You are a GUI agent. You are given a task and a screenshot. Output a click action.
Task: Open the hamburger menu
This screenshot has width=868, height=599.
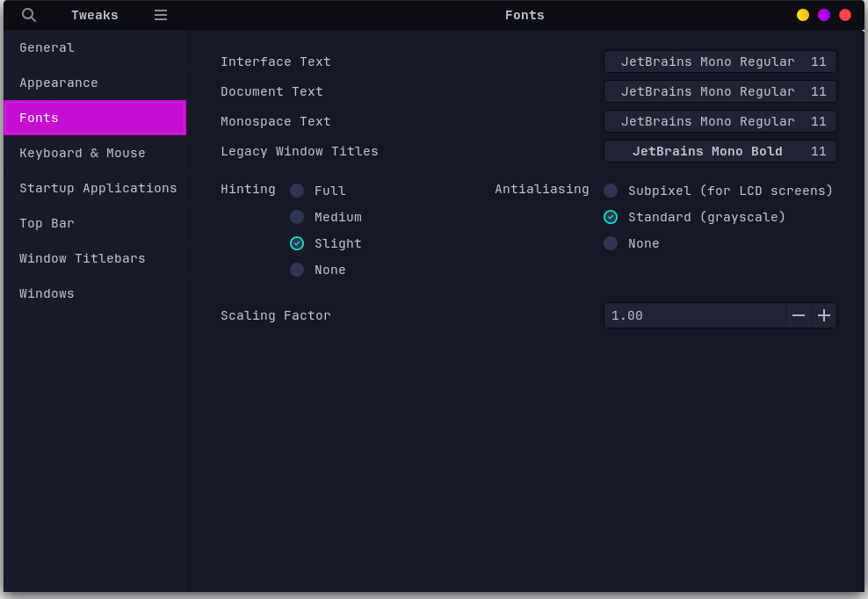coord(160,15)
